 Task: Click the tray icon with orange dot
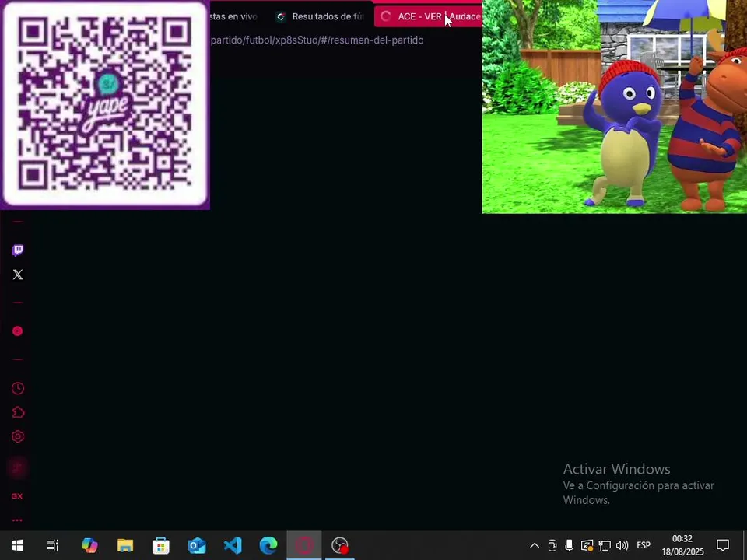(x=587, y=545)
